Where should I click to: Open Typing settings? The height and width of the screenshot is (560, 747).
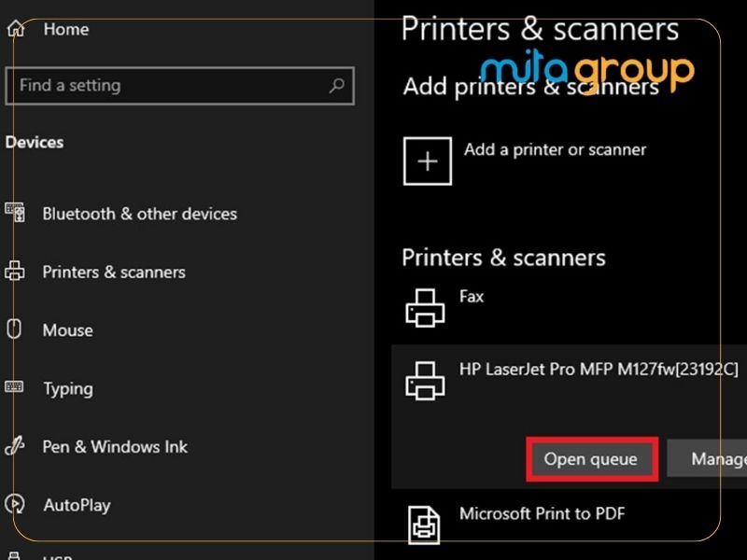(68, 388)
